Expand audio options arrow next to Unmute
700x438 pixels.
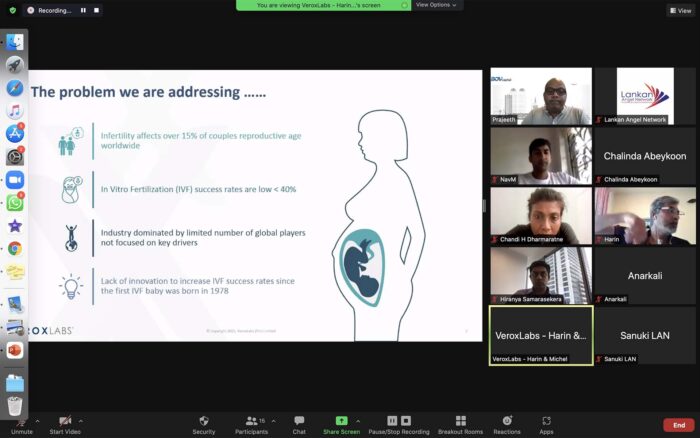click(38, 420)
